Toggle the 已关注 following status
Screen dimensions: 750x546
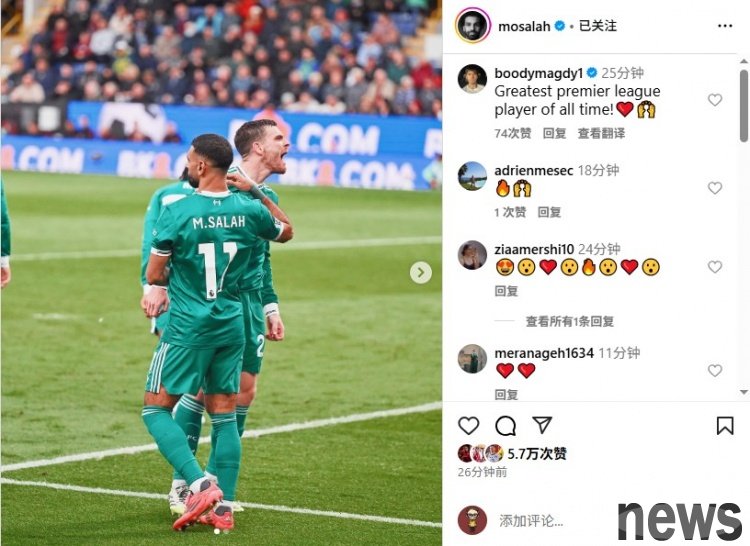(597, 26)
